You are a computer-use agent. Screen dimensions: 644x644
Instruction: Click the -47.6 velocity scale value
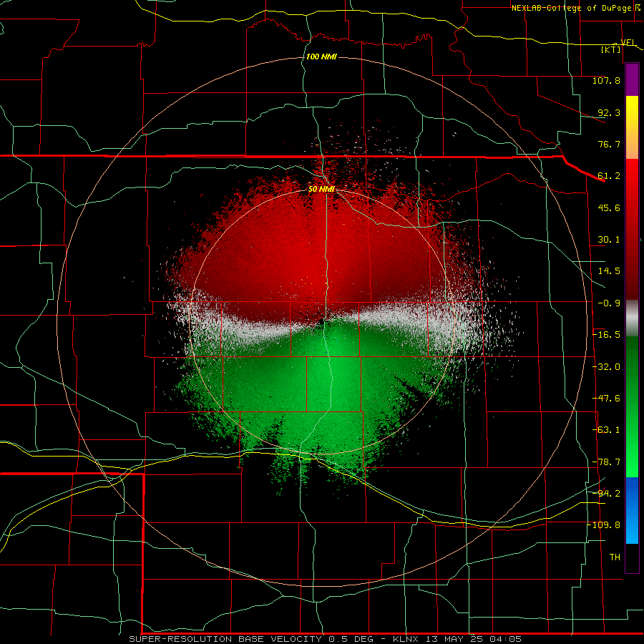point(606,399)
